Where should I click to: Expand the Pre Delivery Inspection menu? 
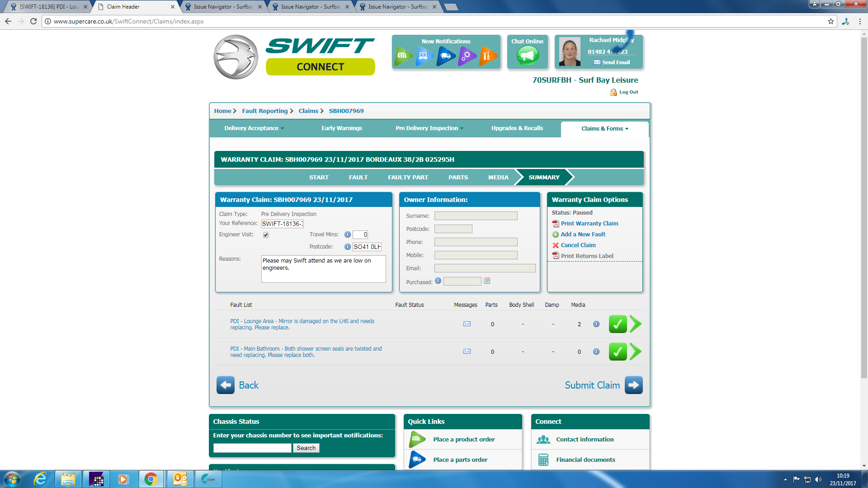tap(429, 128)
